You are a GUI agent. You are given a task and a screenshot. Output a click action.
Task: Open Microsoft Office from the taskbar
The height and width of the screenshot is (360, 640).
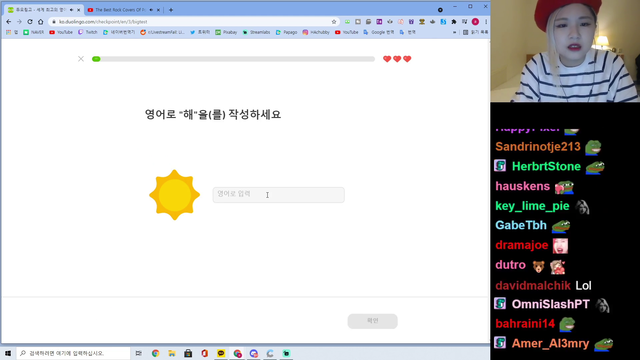coord(204,353)
